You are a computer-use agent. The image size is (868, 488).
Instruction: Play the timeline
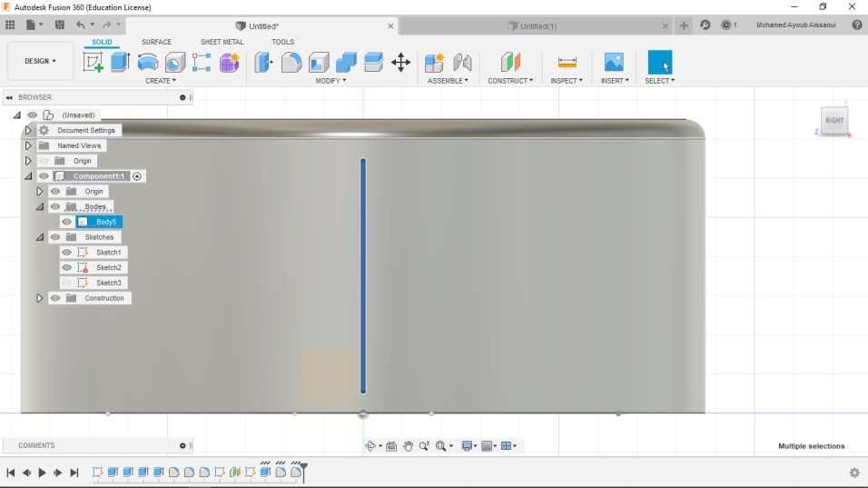coord(42,473)
